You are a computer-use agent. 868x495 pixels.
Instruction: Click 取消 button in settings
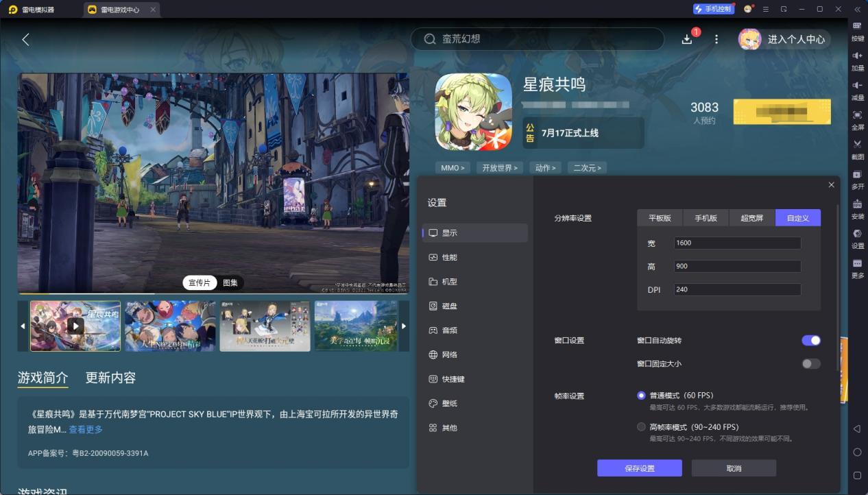[734, 468]
